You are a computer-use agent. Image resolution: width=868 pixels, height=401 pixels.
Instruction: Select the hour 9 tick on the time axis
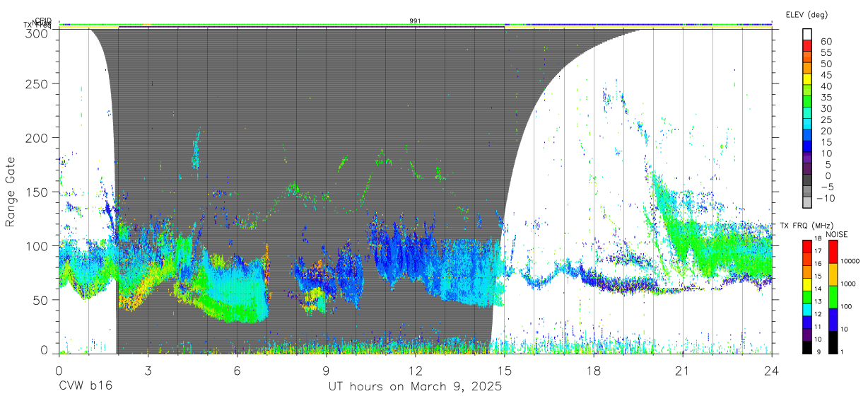(327, 371)
